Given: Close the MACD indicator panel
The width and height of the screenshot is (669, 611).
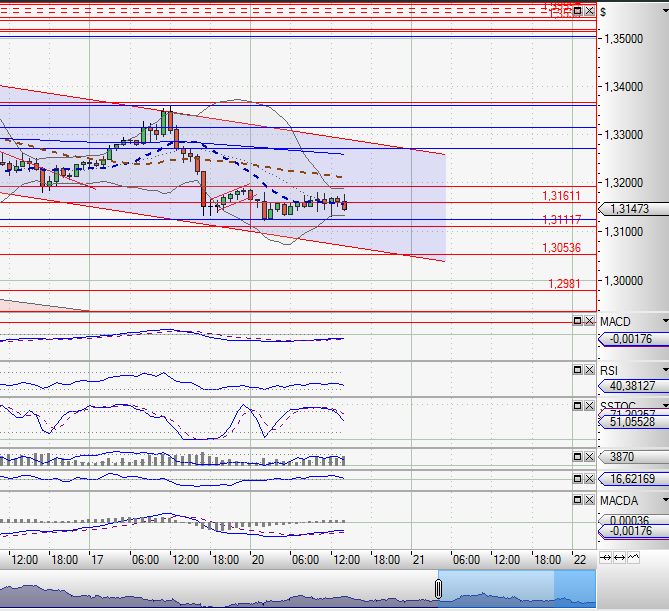Looking at the screenshot, I should pyautogui.click(x=589, y=320).
